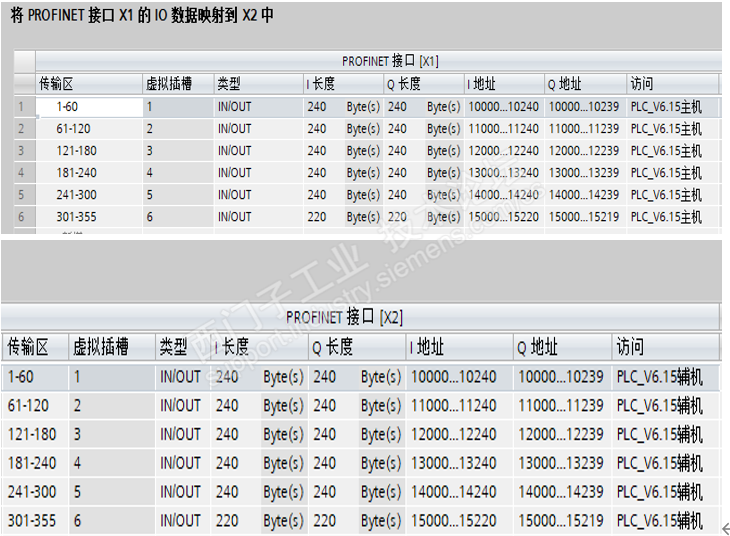
Task: Click access 'PLC_V6.15主机' in X1 row 4
Action: (x=666, y=173)
